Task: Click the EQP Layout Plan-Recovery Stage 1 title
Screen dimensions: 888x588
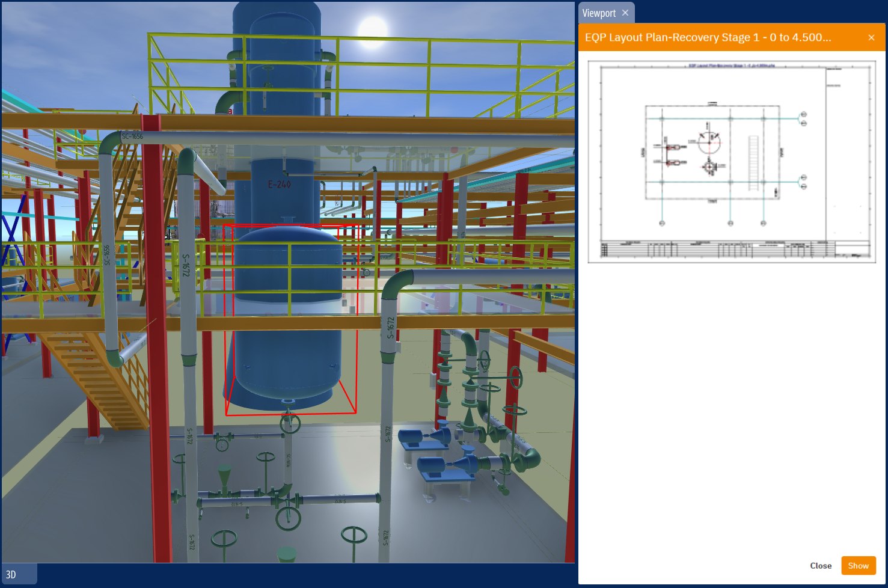Action: [x=708, y=37]
